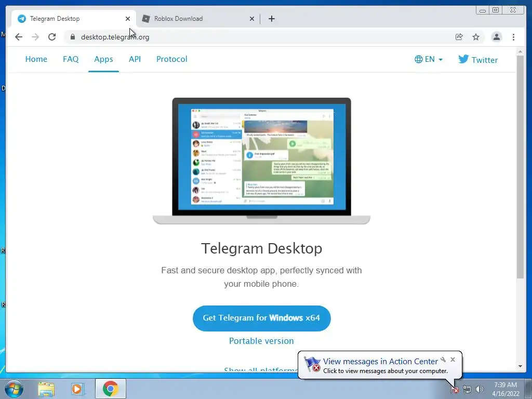Image resolution: width=532 pixels, height=399 pixels.
Task: Close the Telegram Desktop tab
Action: [x=128, y=19]
